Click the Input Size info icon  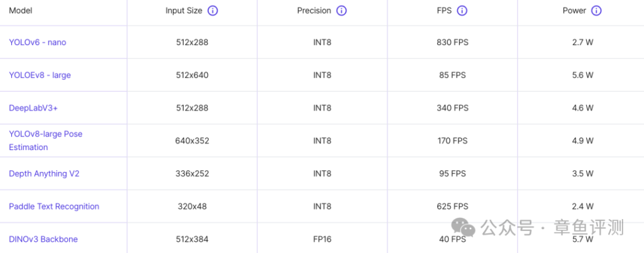(213, 11)
